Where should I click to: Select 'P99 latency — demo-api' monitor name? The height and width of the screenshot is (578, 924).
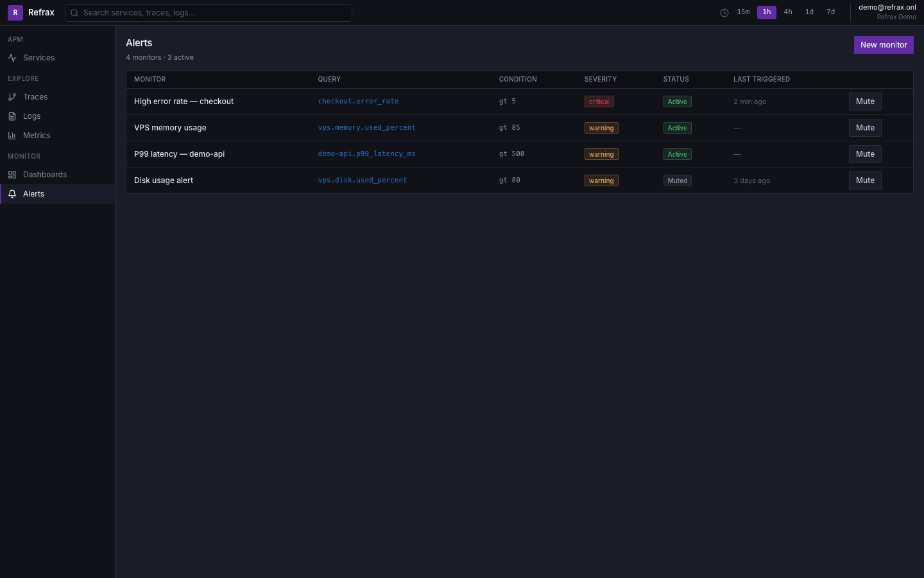click(179, 154)
